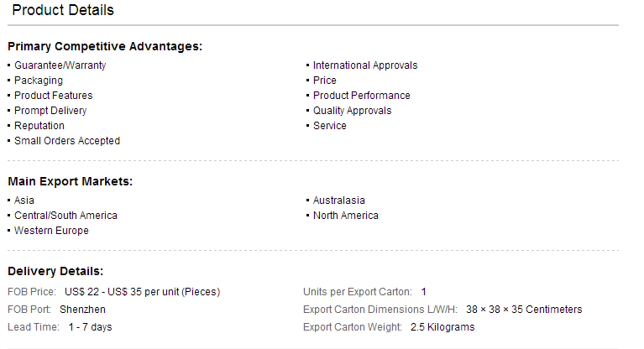Click the Product Details heading
Screen dimensions: 644x349
(63, 10)
